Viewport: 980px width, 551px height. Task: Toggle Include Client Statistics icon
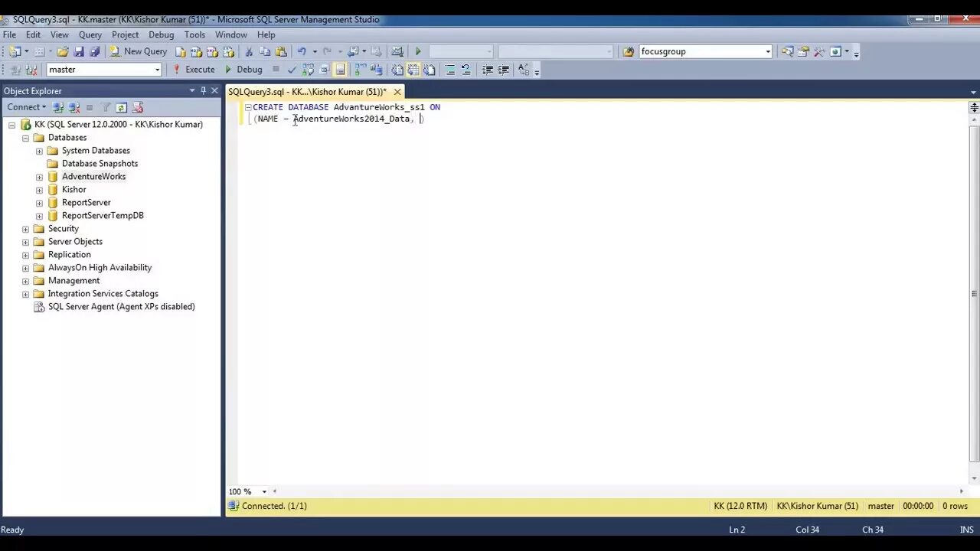377,70
